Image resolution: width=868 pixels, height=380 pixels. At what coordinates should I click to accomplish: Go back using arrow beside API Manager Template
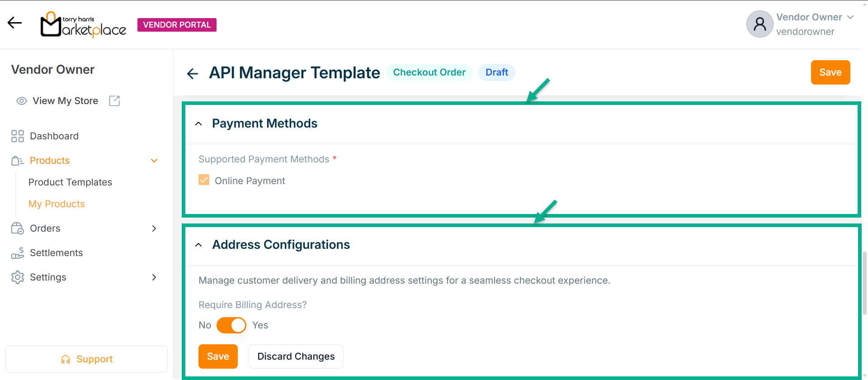click(193, 73)
